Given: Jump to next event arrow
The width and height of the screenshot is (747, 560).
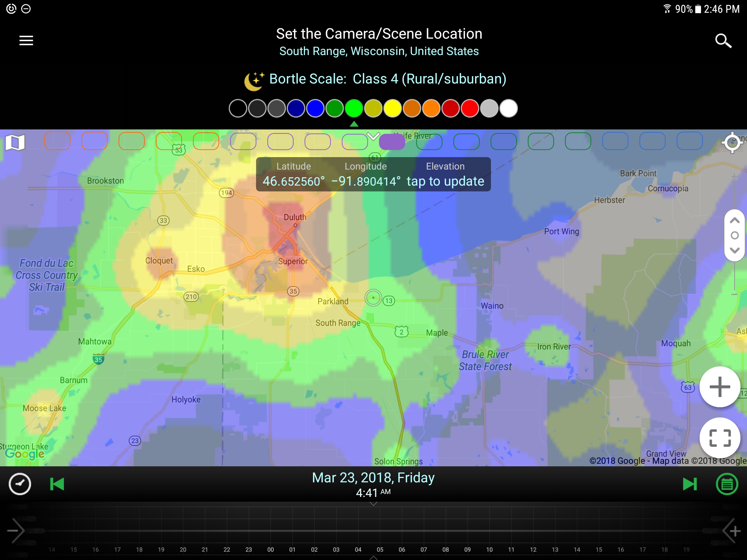Looking at the screenshot, I should [690, 484].
